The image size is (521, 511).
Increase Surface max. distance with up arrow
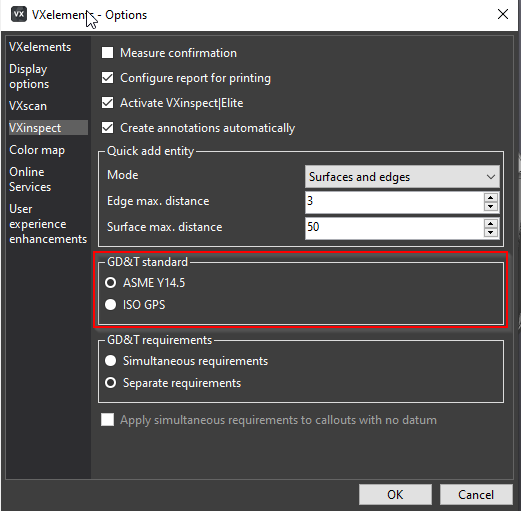(490, 224)
